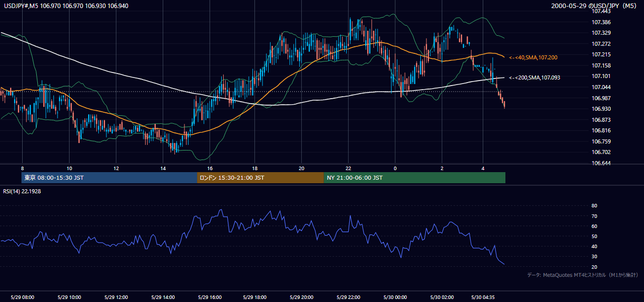This screenshot has height=302, width=644.
Task: Click the 5/30 00:00 time axis label
Action: (x=395, y=297)
